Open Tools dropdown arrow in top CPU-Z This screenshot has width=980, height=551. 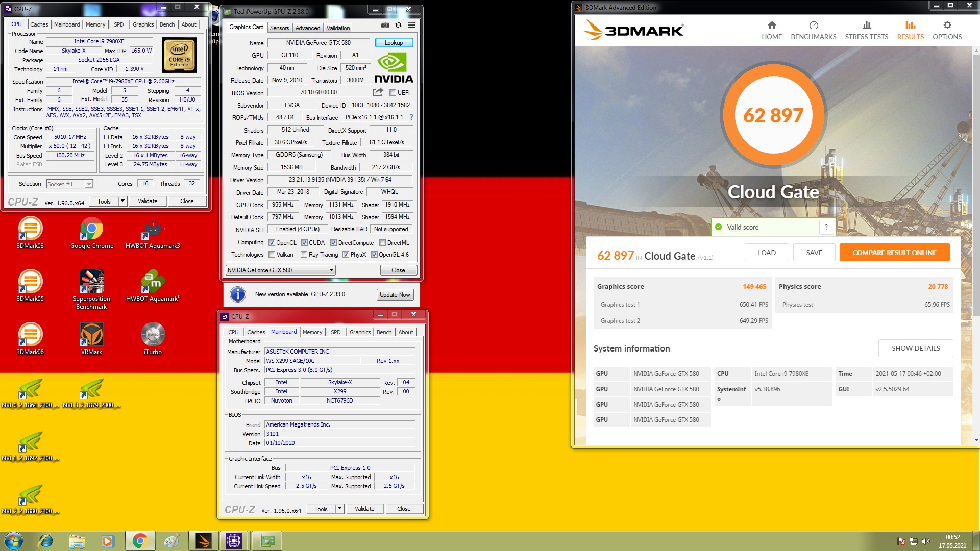tap(122, 201)
